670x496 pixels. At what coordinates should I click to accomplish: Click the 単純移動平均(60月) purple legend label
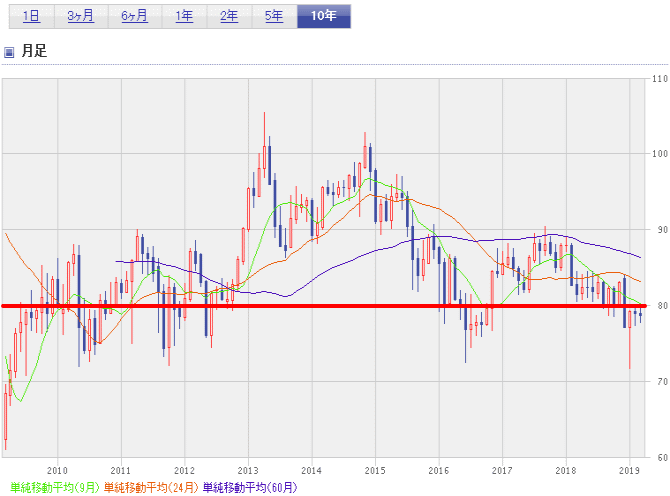click(x=250, y=487)
